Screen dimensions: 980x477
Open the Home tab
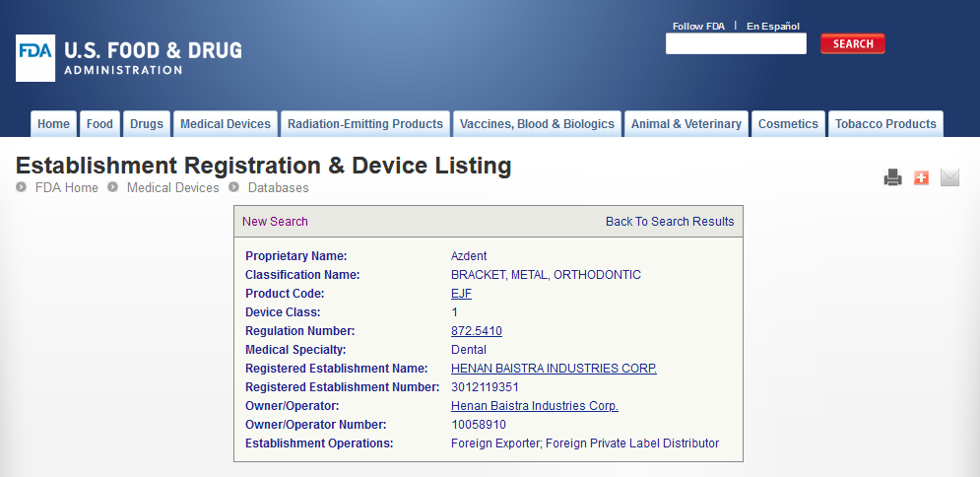tap(54, 124)
